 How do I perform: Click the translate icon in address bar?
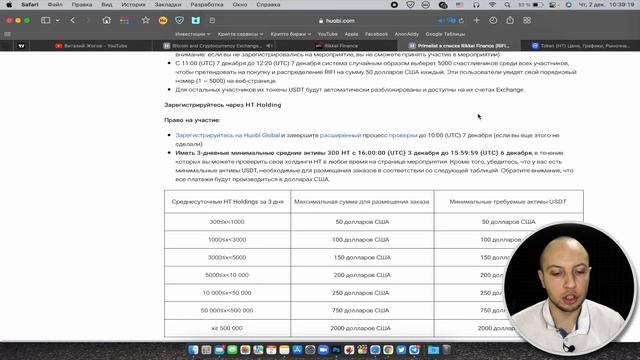tap(451, 20)
